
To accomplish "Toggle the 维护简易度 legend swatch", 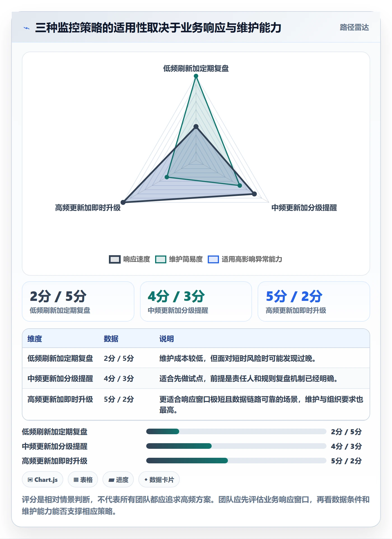I will tap(161, 259).
